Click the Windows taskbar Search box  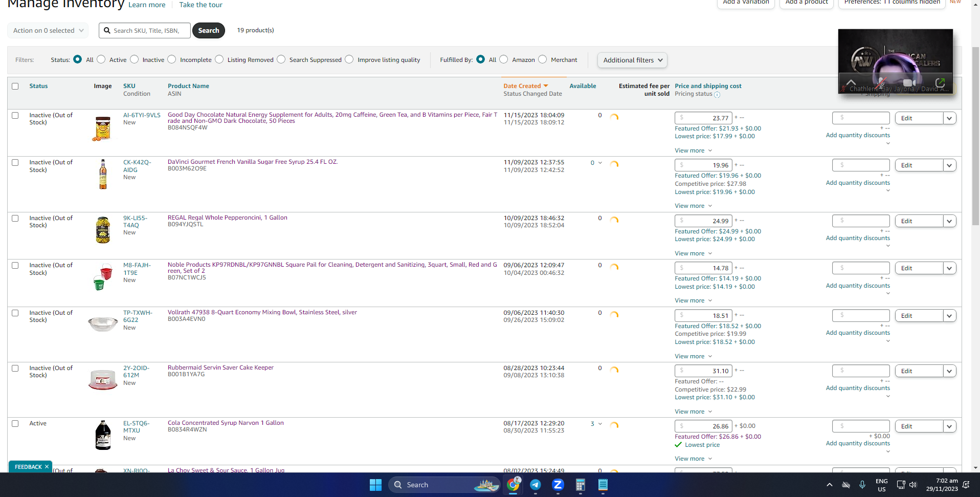tap(444, 485)
